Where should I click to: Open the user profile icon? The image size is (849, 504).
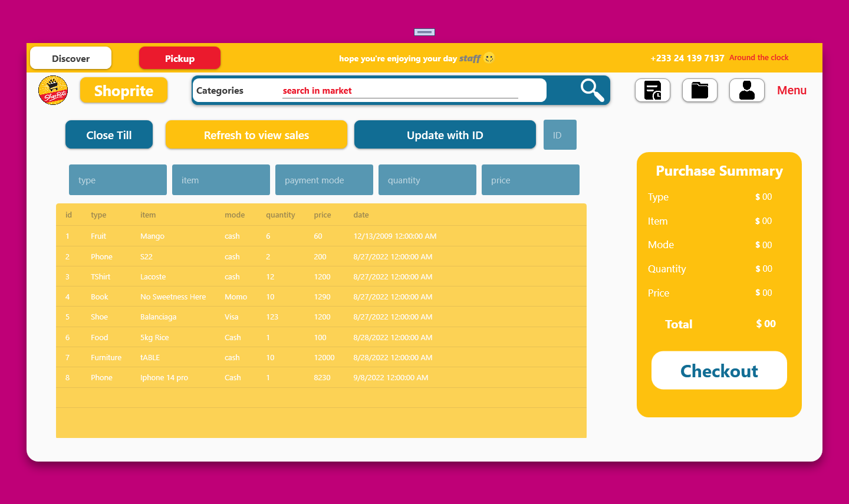pos(746,90)
